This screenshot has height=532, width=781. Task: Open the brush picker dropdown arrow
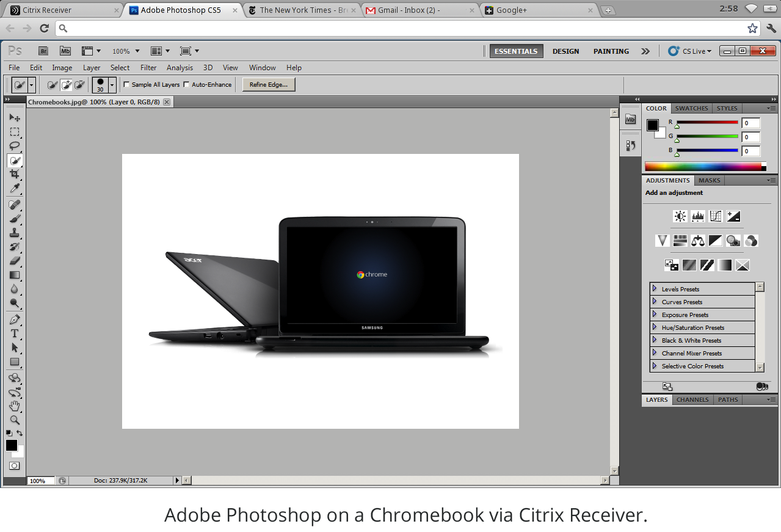point(112,85)
